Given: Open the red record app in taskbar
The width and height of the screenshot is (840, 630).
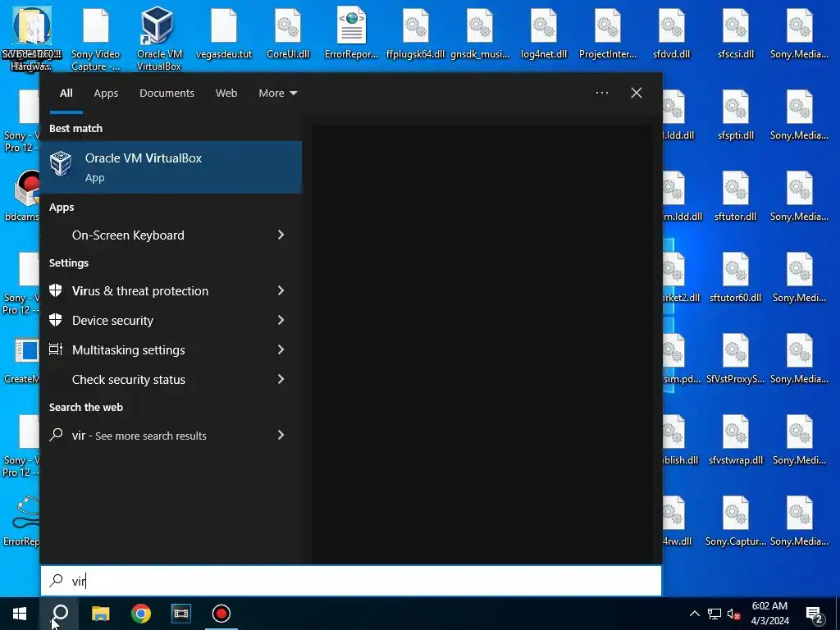Looking at the screenshot, I should point(221,614).
